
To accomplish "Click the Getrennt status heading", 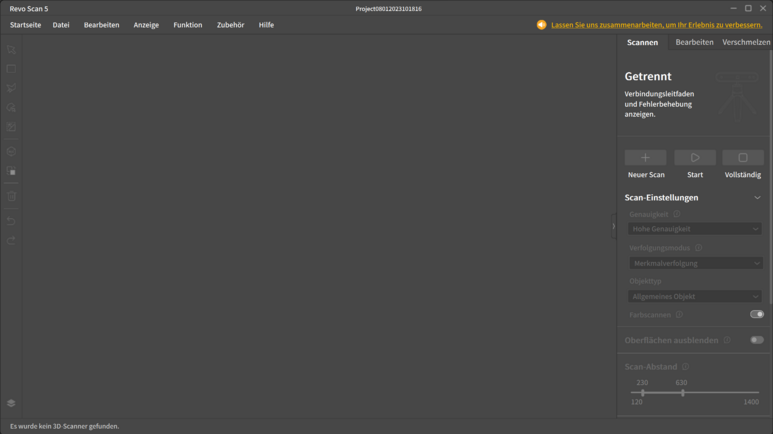I will point(648,76).
